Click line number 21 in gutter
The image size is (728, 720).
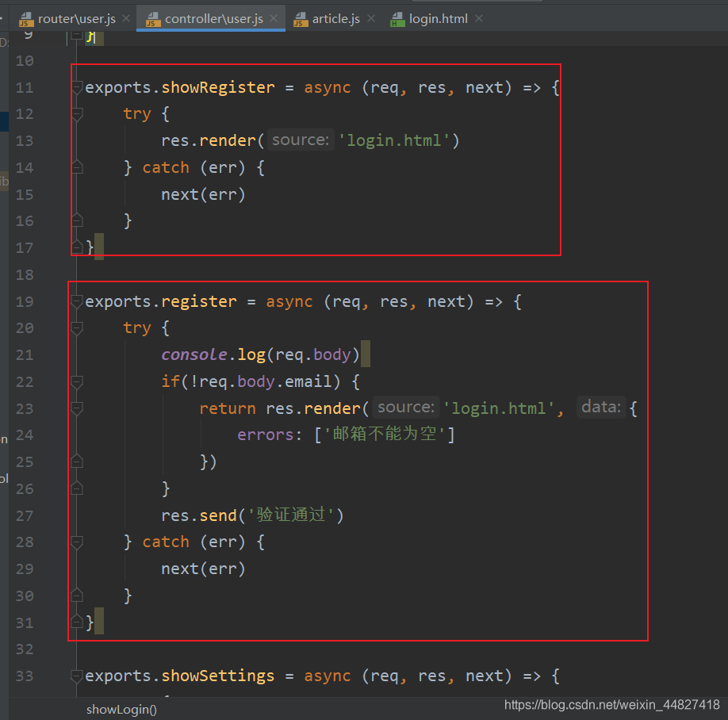click(x=25, y=354)
